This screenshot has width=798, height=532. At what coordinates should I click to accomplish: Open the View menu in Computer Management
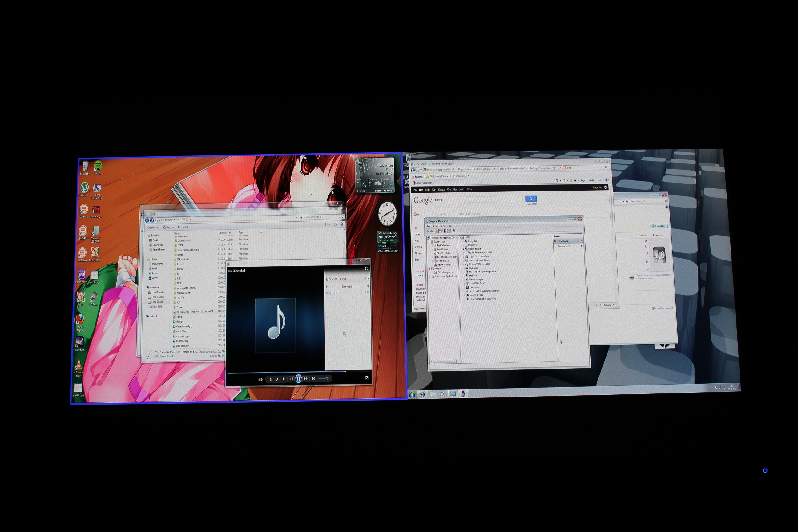pos(443,226)
